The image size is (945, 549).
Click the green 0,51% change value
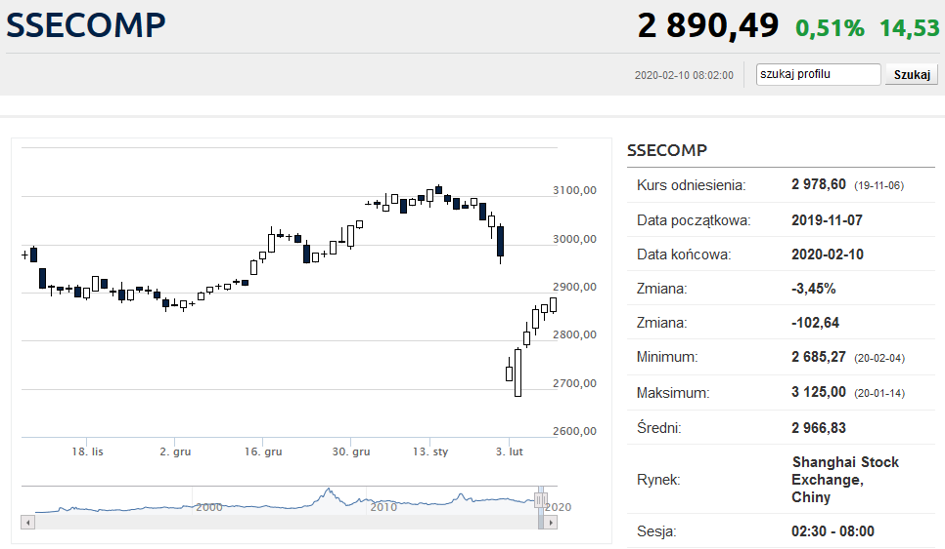point(830,28)
